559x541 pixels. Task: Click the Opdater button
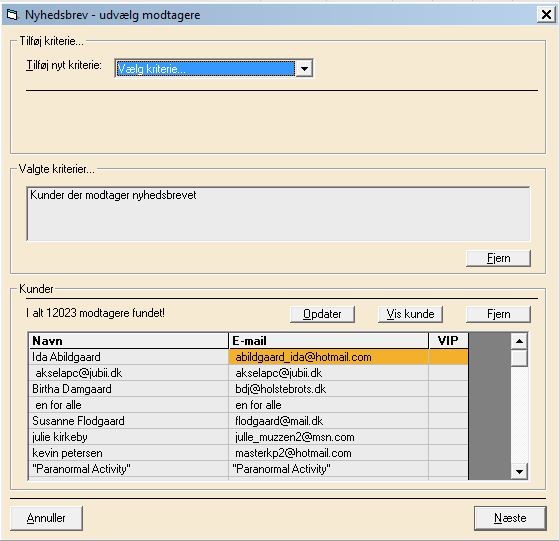[322, 314]
